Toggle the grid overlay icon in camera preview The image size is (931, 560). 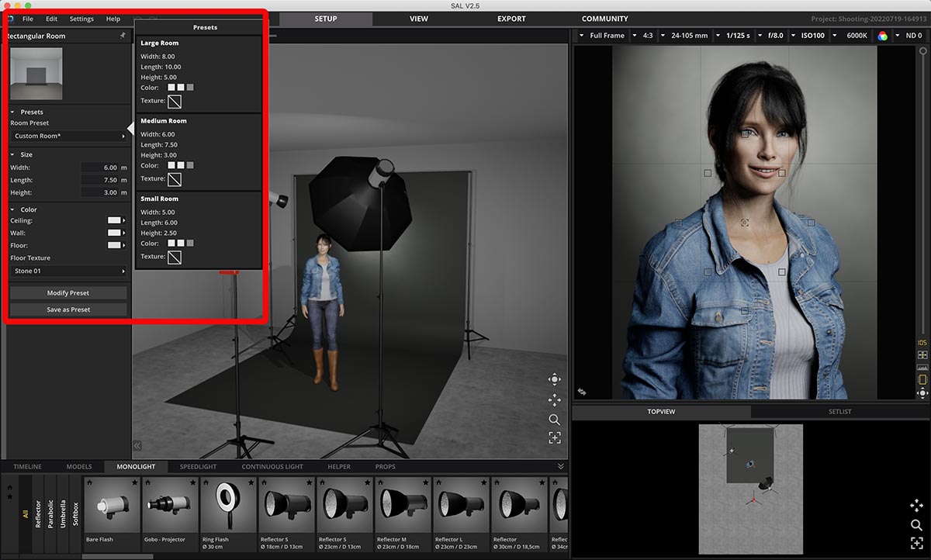[x=922, y=354]
